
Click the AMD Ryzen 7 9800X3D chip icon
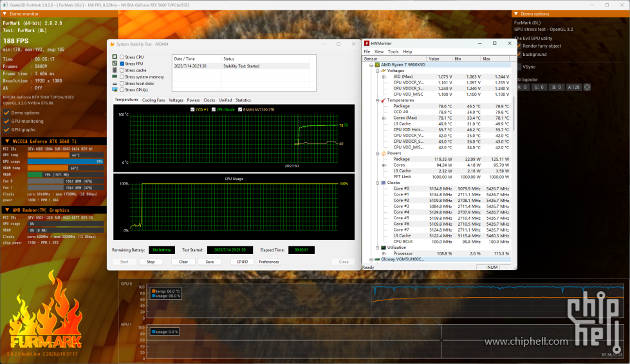[x=377, y=64]
